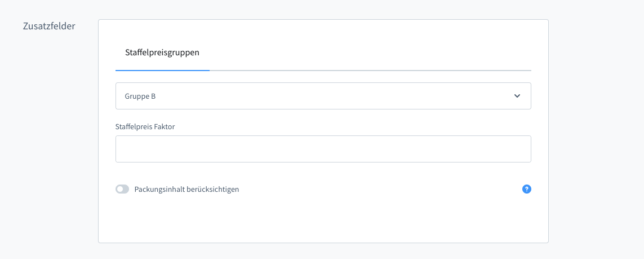Click inside the empty Staffelpreis Faktor box
The image size is (644, 259).
[323, 149]
